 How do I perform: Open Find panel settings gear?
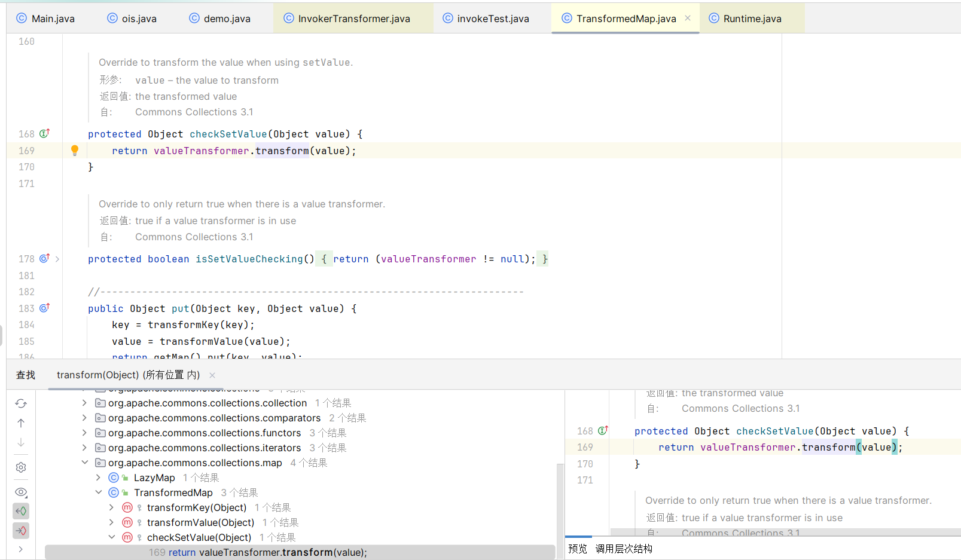tap(21, 467)
